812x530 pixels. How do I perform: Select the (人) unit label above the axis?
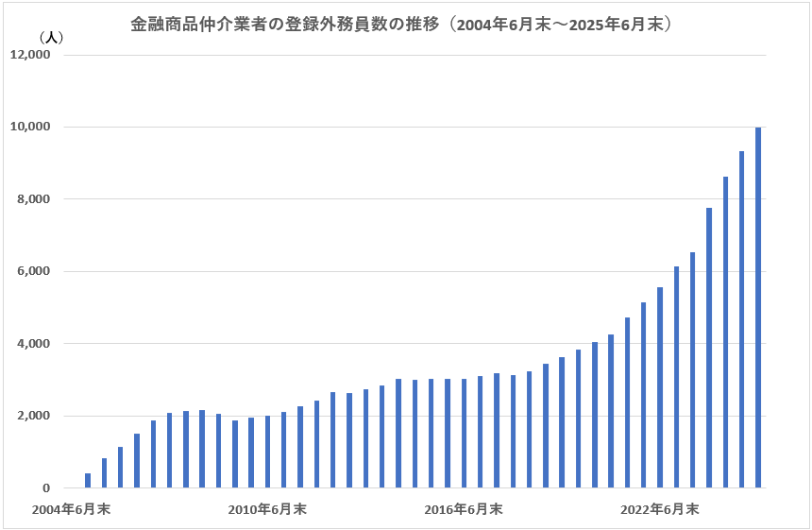tap(51, 37)
